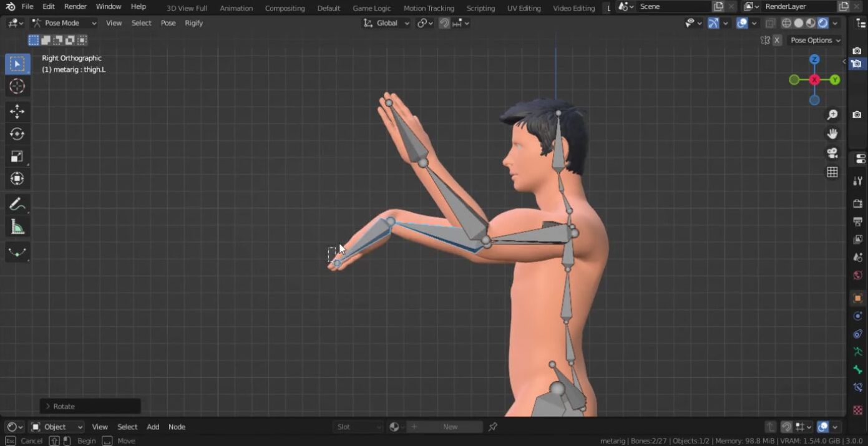Open the Global transform orientation dropdown
This screenshot has height=446, width=868.
pyautogui.click(x=387, y=23)
